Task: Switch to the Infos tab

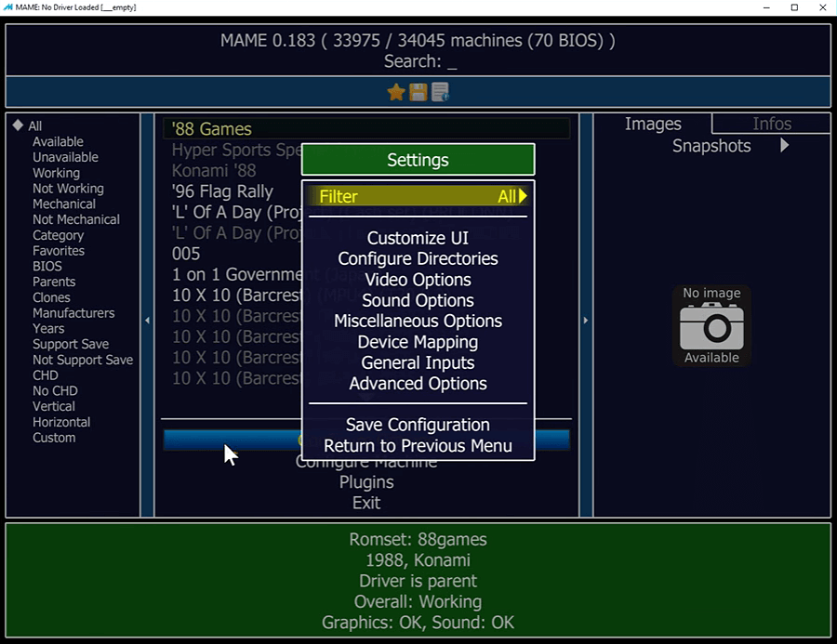Action: 772,124
